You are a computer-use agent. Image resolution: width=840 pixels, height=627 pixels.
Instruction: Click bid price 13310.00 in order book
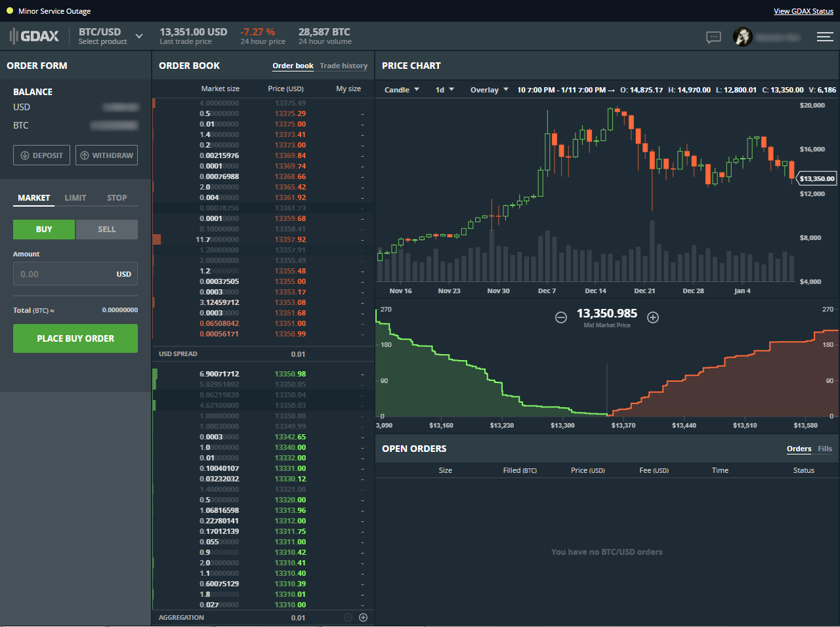pyautogui.click(x=290, y=605)
